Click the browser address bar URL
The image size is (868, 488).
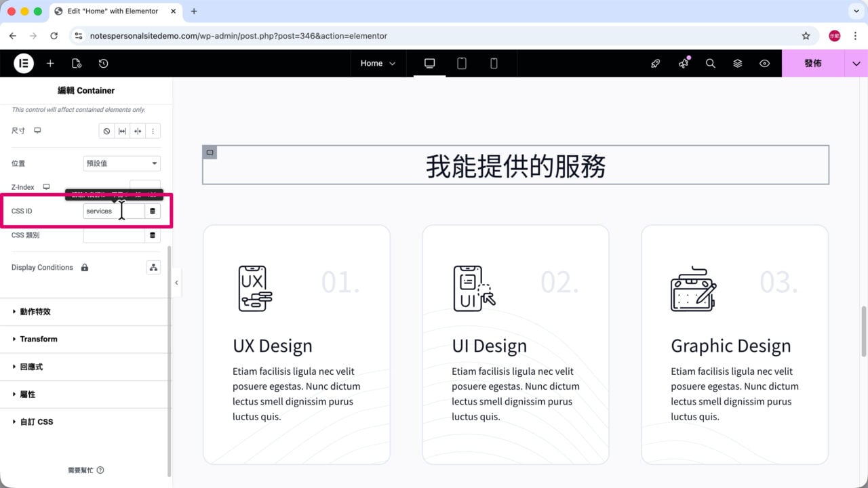pos(238,36)
